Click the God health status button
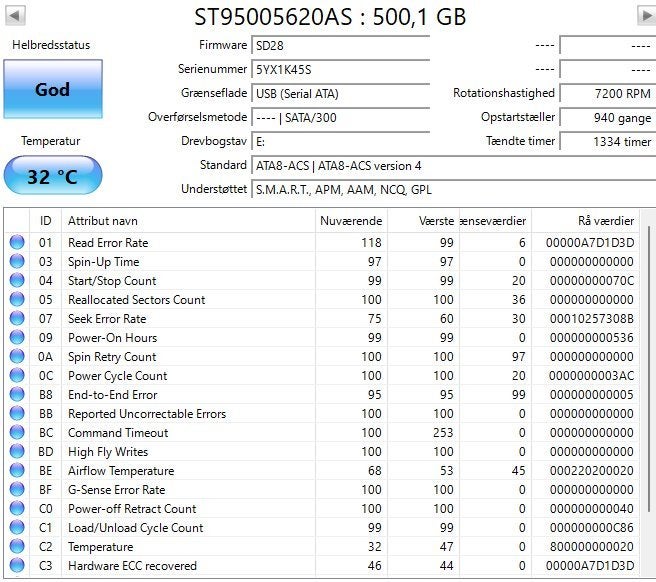656x582 pixels. click(53, 89)
